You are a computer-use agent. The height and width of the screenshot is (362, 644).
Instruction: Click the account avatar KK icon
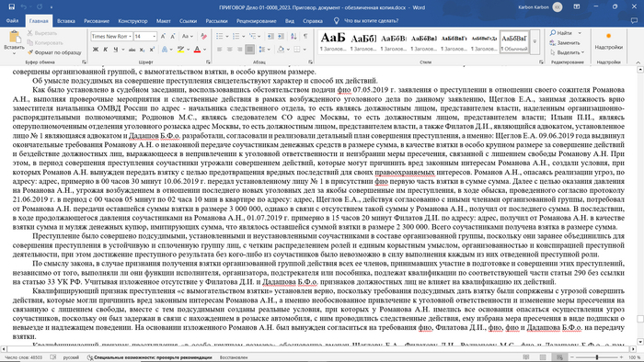tap(558, 7)
